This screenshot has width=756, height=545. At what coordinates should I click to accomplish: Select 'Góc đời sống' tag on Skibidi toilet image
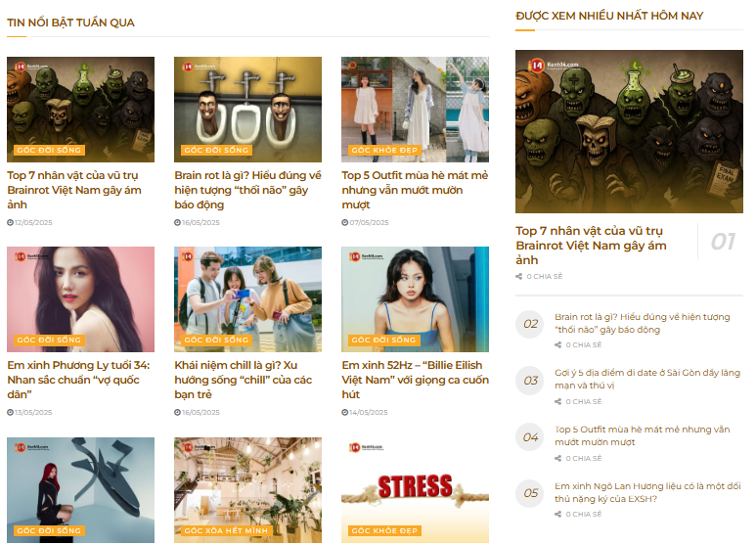point(216,151)
